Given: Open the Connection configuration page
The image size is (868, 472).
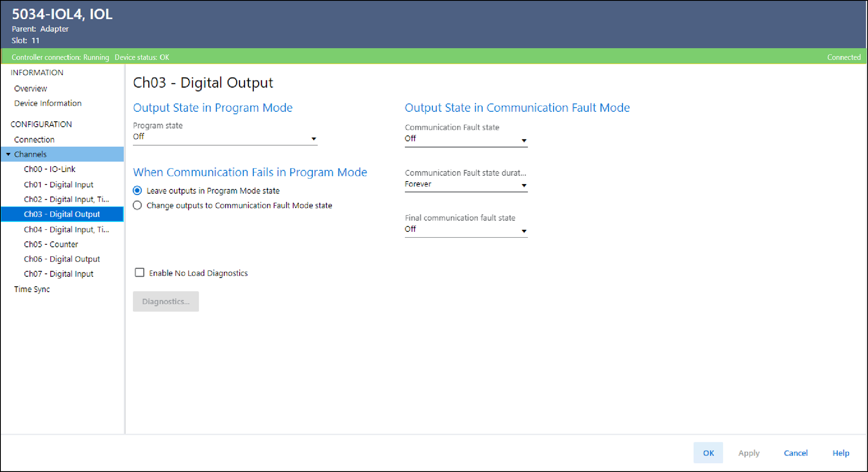Looking at the screenshot, I should (34, 139).
